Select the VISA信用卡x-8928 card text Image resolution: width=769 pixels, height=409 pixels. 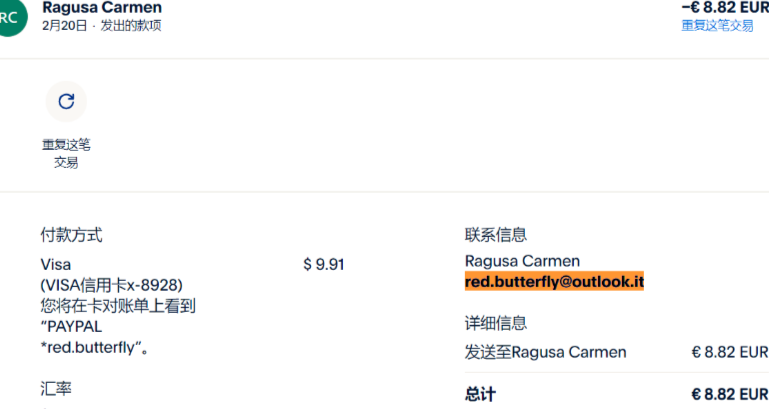tap(111, 285)
